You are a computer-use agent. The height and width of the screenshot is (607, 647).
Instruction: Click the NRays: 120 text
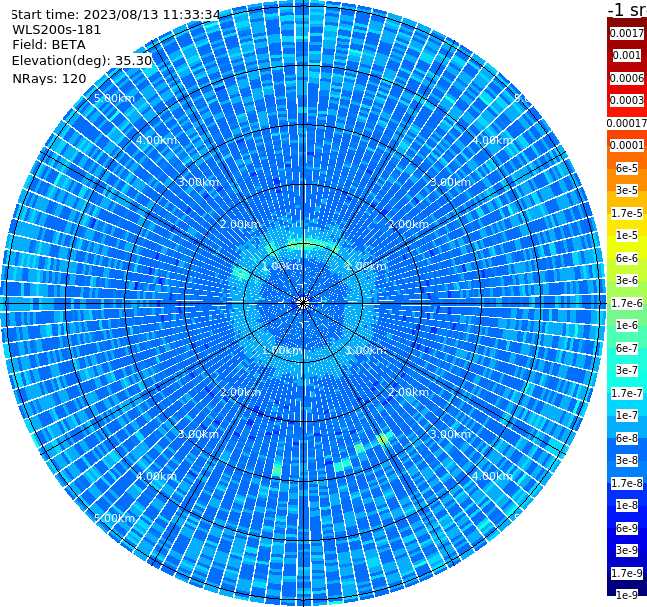point(49,78)
